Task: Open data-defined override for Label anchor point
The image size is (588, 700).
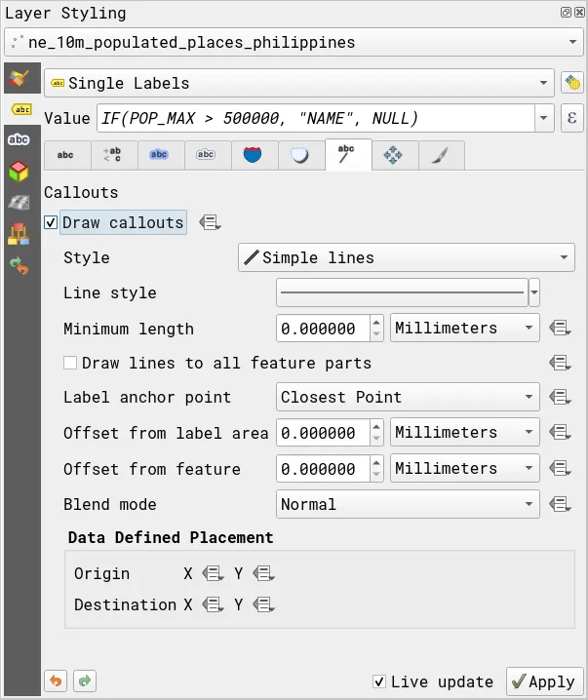Action: [x=560, y=397]
